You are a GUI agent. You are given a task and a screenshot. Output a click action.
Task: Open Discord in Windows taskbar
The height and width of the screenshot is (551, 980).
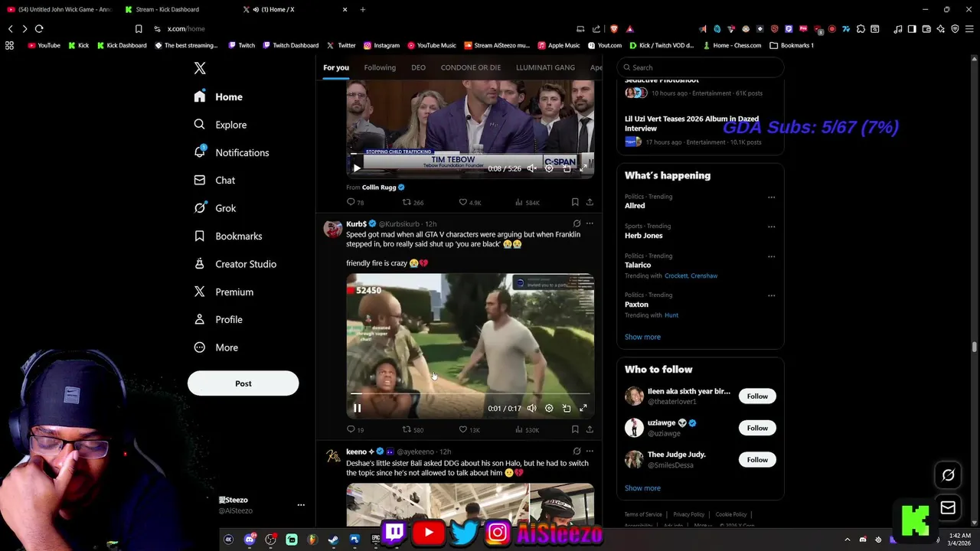250,540
